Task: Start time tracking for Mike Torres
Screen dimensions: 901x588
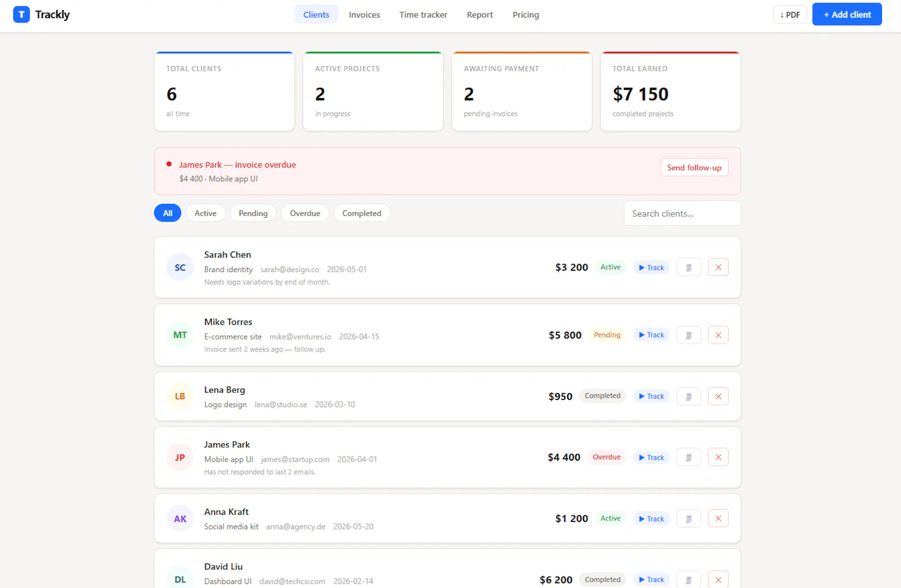Action: [651, 335]
